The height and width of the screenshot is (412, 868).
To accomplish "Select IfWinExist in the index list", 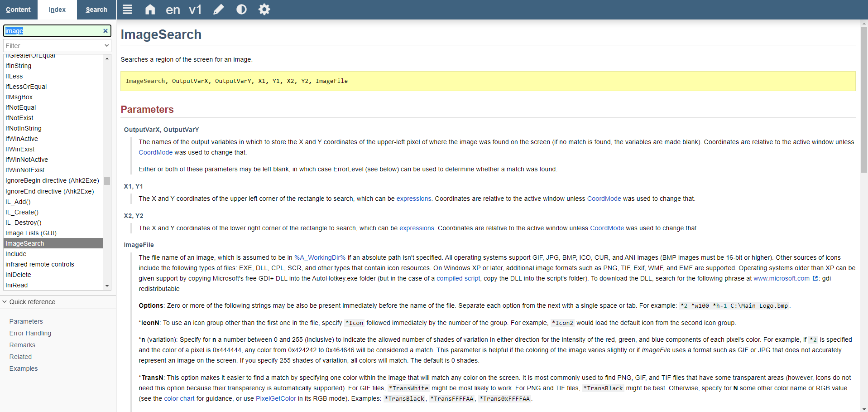I will (53, 149).
